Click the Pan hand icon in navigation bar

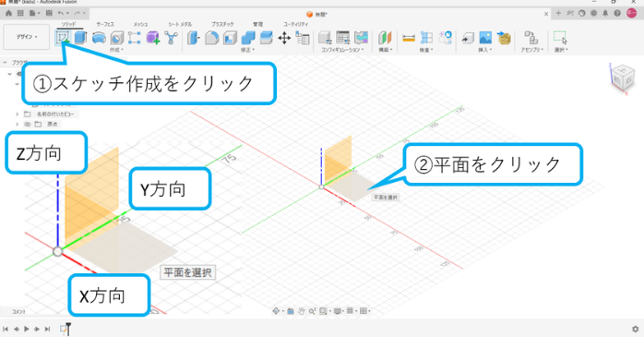click(x=301, y=311)
